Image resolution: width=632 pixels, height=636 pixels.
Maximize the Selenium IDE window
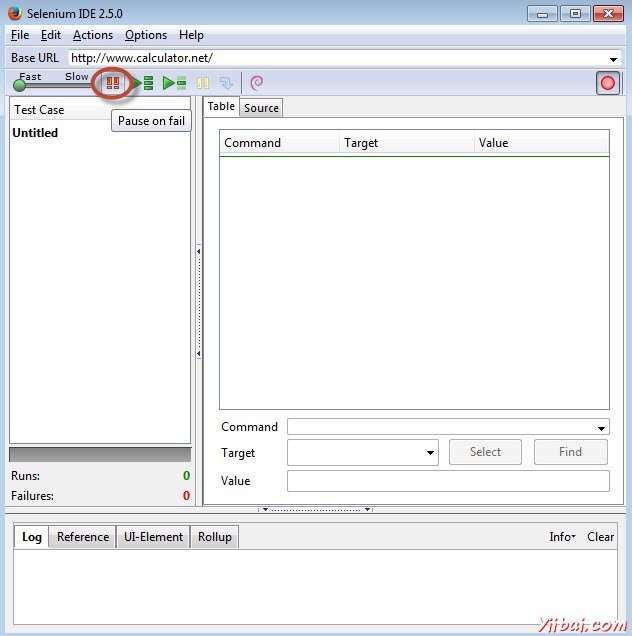[575, 14]
